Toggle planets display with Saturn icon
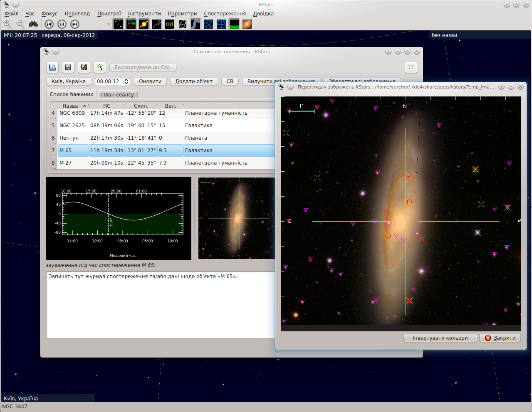 coord(144,24)
